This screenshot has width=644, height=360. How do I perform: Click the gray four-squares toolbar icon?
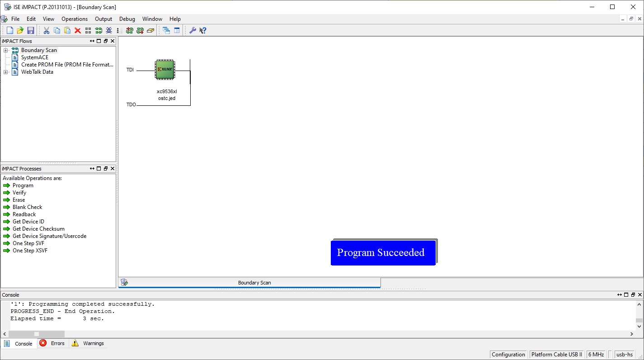(88, 30)
